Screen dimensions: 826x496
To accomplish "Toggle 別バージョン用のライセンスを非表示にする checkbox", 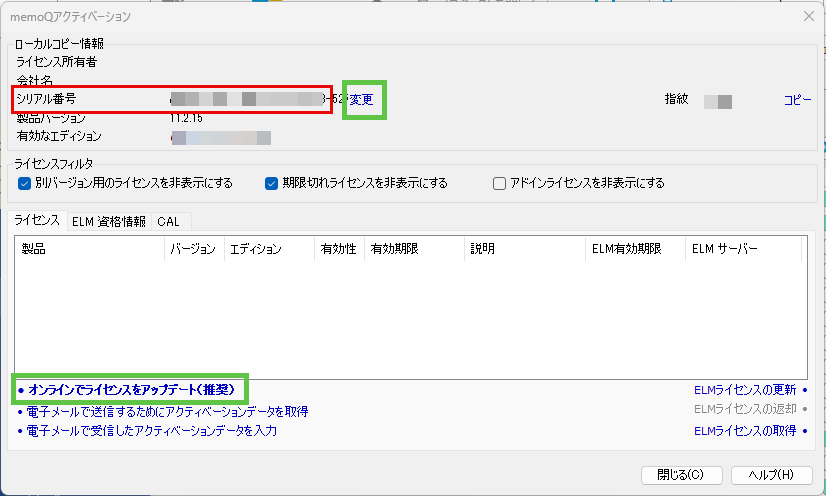I will [25, 183].
